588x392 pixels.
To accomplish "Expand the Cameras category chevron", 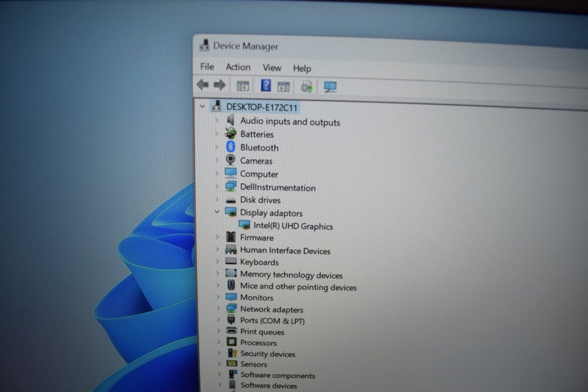I will coord(216,160).
